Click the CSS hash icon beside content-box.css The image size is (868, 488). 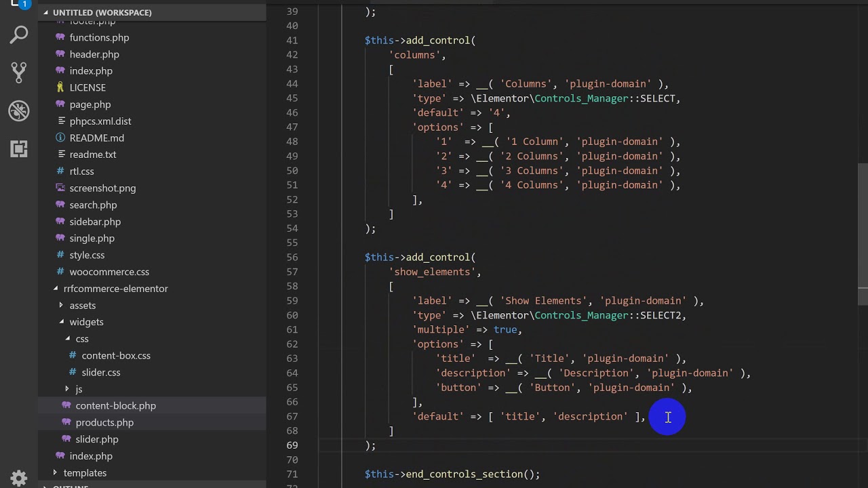click(x=73, y=355)
